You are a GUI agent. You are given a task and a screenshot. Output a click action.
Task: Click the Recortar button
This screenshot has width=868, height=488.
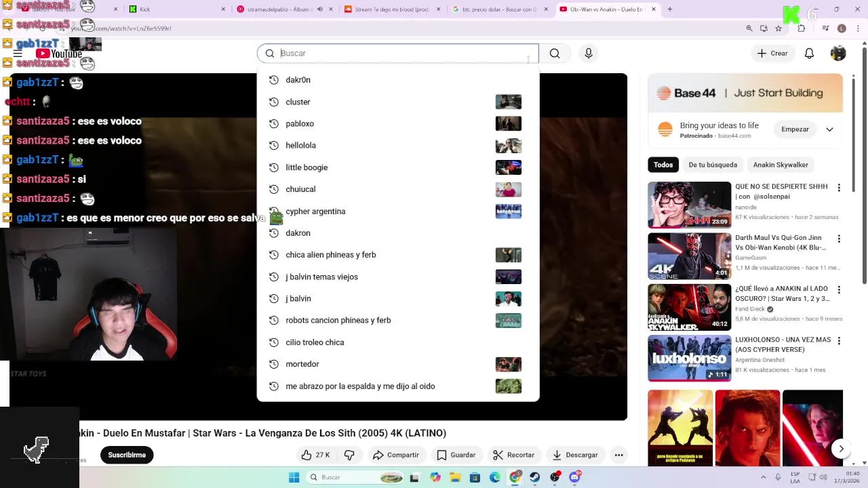(514, 455)
